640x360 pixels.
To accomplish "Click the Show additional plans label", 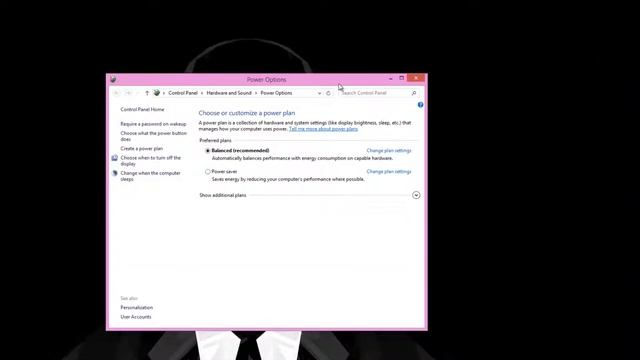I will tap(223, 196).
